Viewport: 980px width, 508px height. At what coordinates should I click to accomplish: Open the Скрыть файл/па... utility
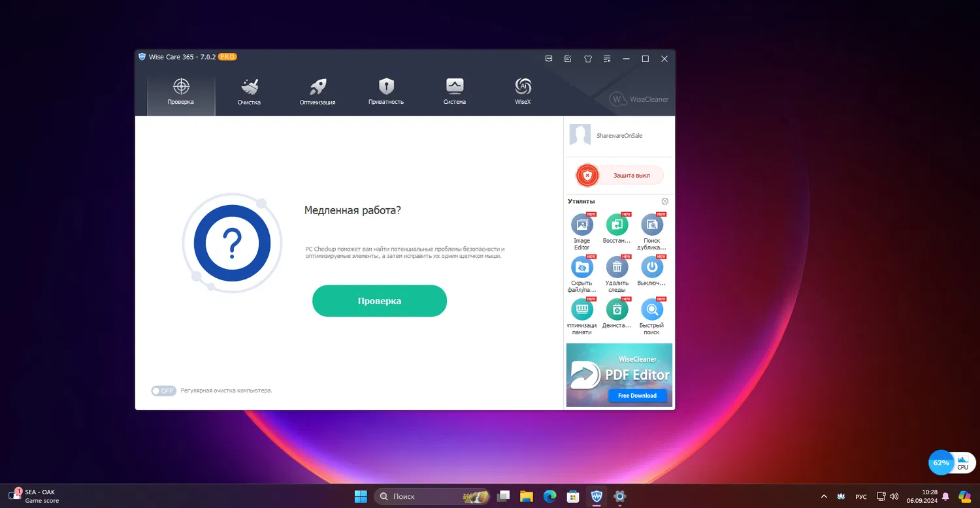click(x=581, y=274)
